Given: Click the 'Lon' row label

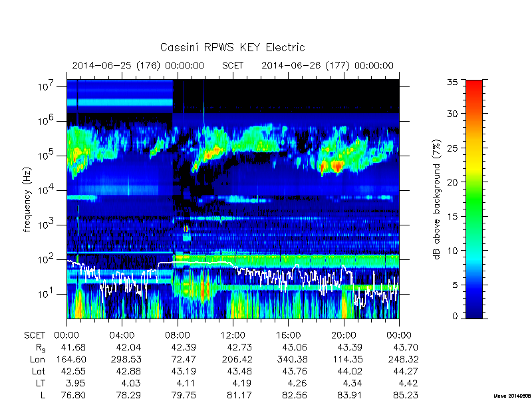Looking at the screenshot, I should [37, 359].
